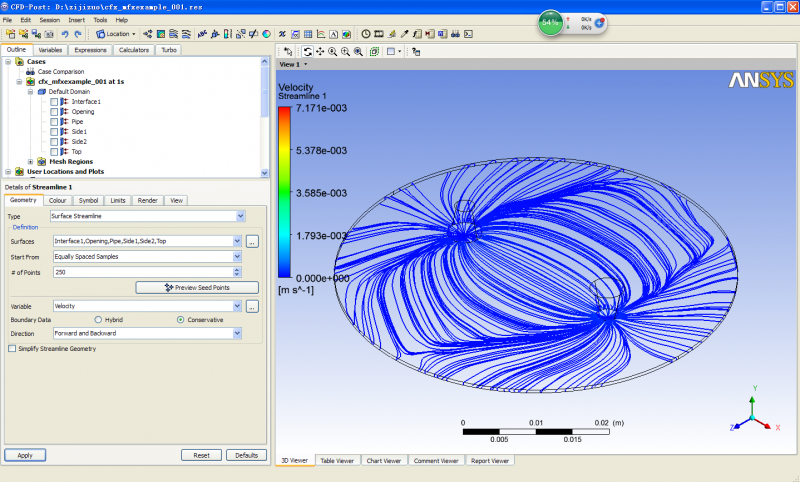This screenshot has height=482, width=800.
Task: Toggle the Pipe visibility checkbox
Action: [x=54, y=122]
